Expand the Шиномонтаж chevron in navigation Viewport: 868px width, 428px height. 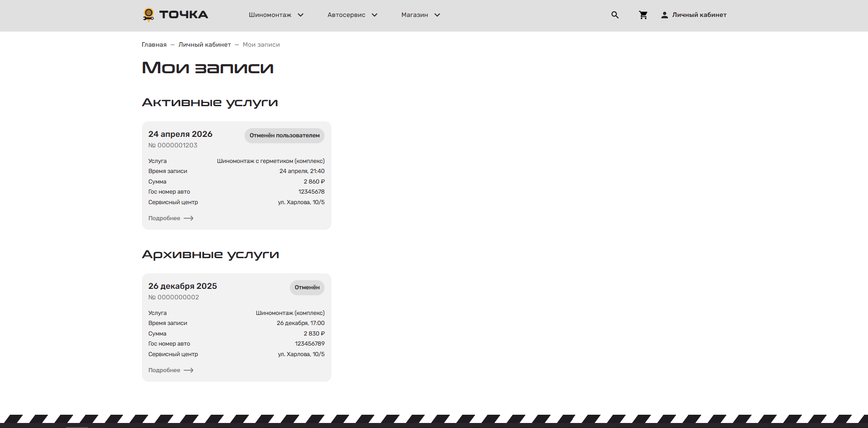click(x=301, y=15)
